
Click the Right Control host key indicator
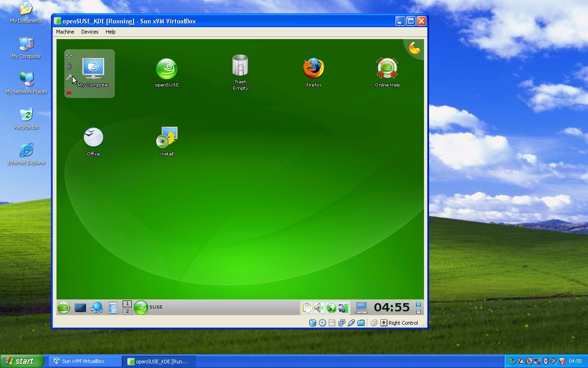click(x=399, y=323)
